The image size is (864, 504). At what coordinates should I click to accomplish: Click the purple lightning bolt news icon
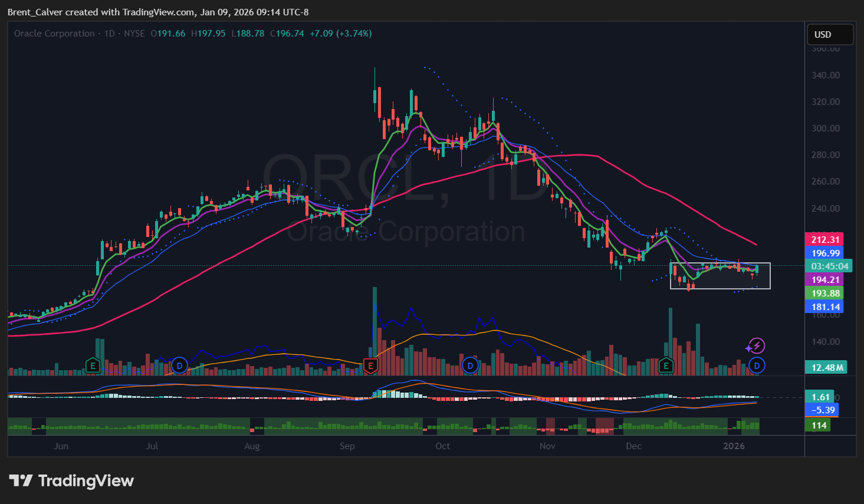pos(757,346)
